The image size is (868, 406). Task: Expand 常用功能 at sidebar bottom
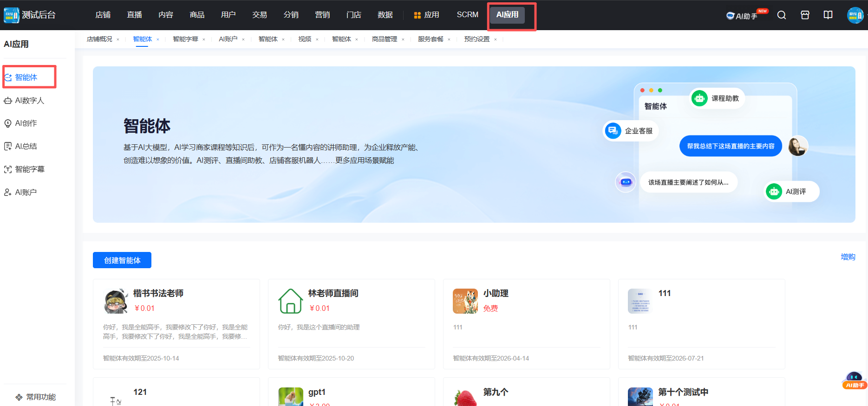point(36,397)
